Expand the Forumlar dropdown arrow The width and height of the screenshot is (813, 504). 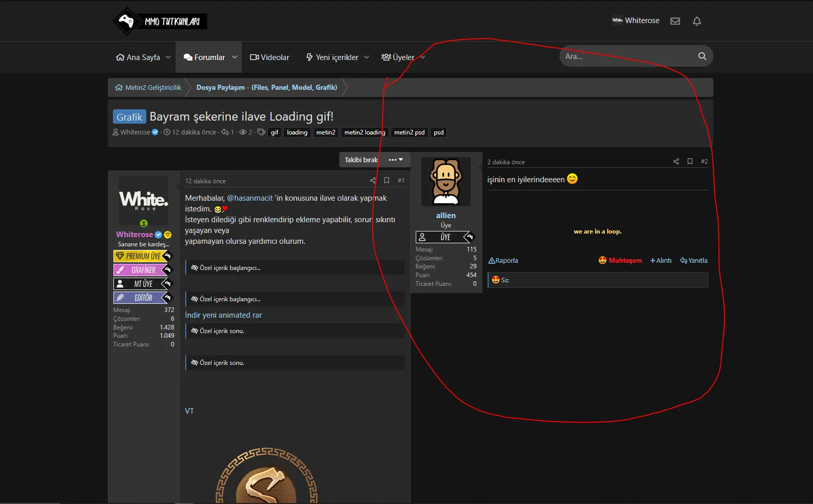pyautogui.click(x=235, y=57)
